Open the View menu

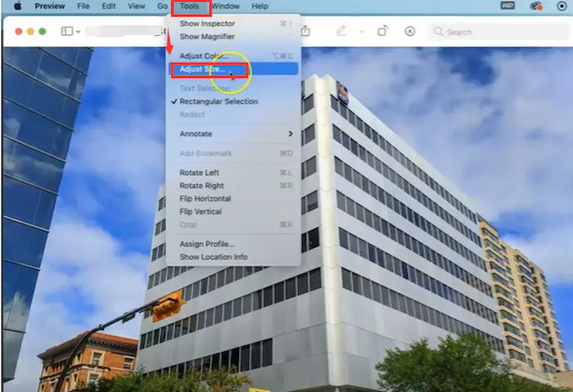[137, 7]
